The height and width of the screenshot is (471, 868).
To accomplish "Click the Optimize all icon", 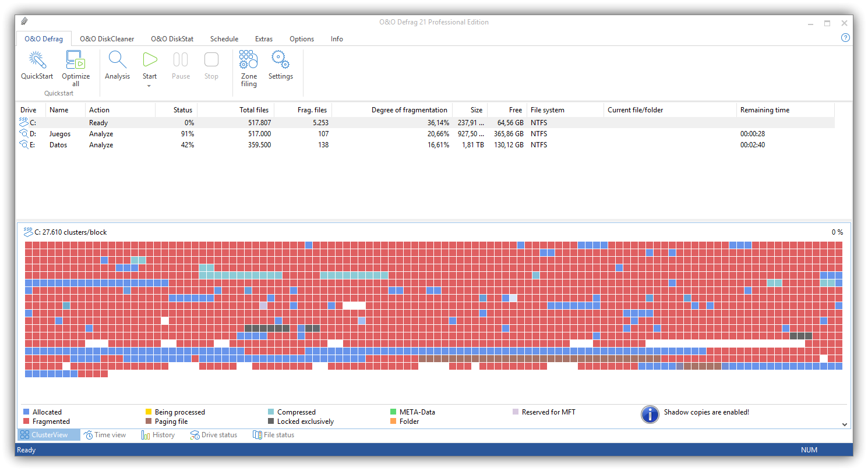I will coord(76,60).
